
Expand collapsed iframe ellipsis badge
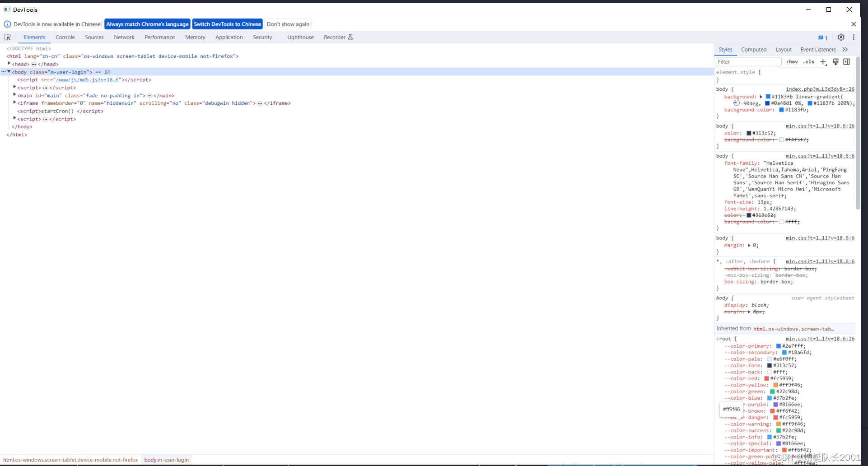tap(260, 103)
